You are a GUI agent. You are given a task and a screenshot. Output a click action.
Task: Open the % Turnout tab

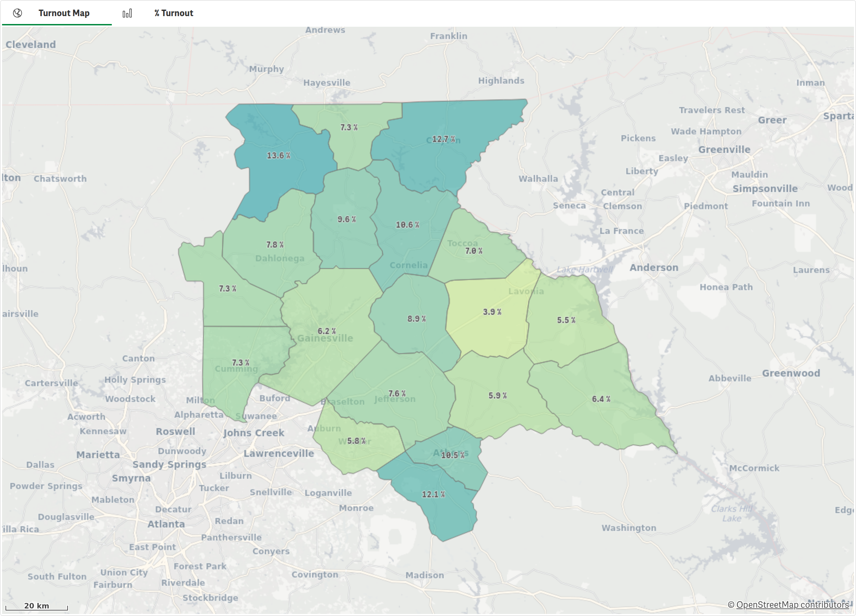click(174, 13)
